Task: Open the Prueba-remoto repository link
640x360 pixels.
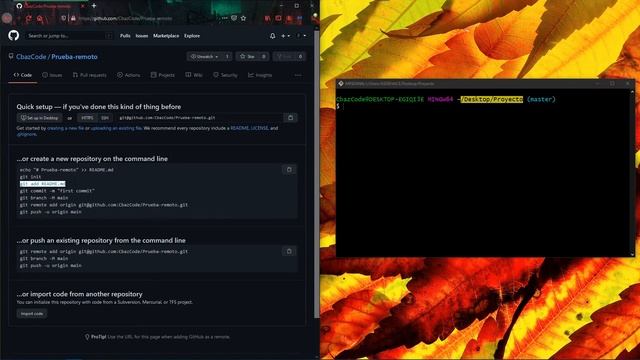Action: point(74,57)
